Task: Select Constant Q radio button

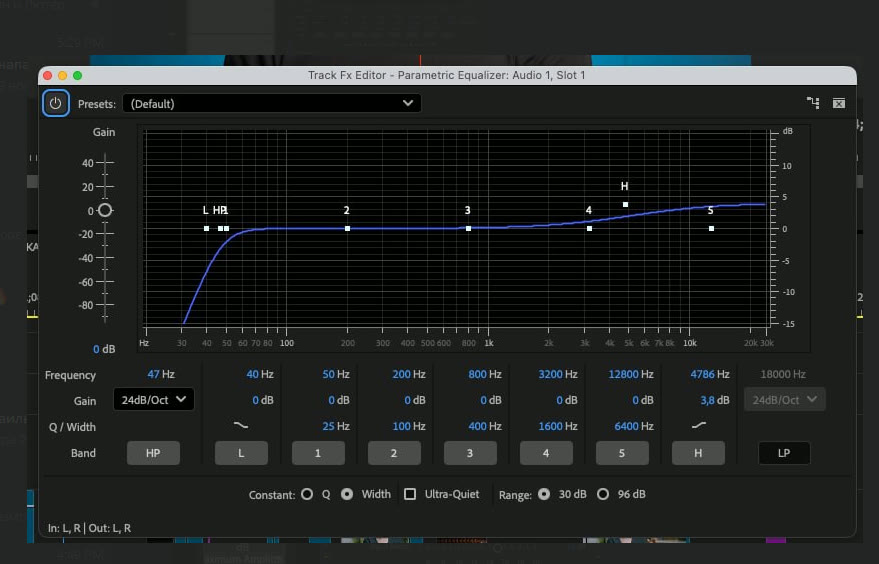Action: click(x=307, y=494)
